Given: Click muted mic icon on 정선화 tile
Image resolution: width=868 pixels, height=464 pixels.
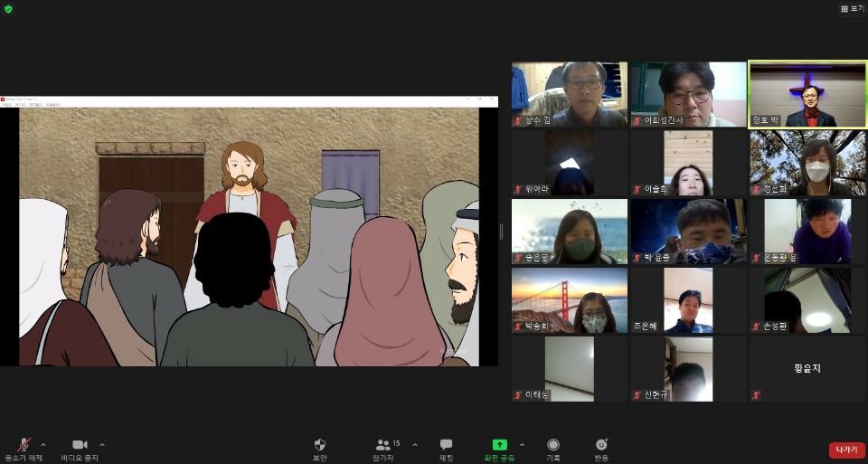Looking at the screenshot, I should pyautogui.click(x=756, y=189).
